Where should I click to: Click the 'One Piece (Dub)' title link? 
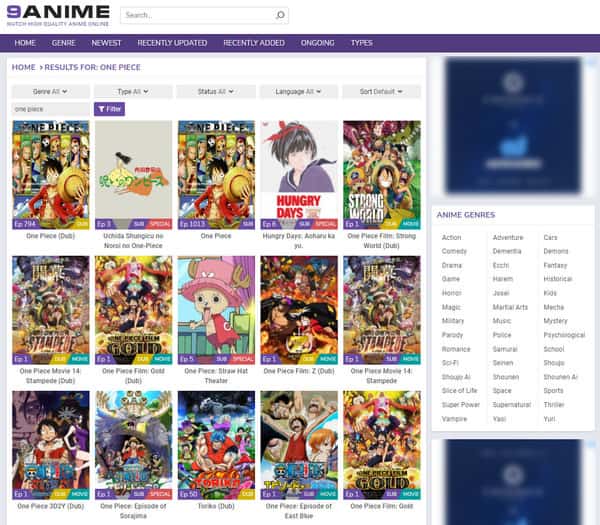pos(51,236)
